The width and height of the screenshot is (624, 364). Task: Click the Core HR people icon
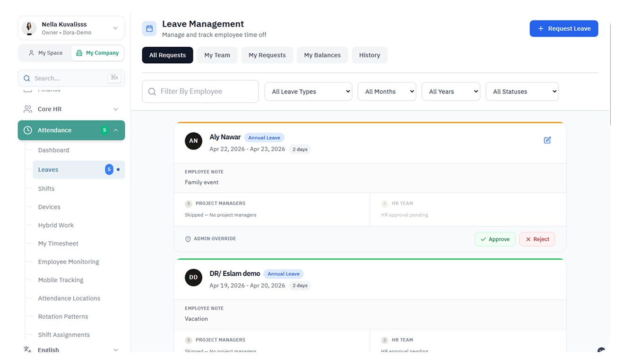click(x=28, y=109)
